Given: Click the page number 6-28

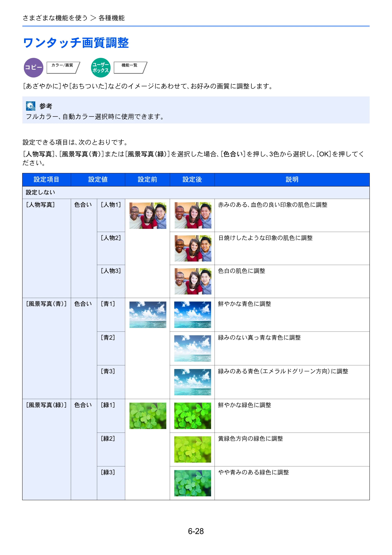Looking at the screenshot, I should [196, 531].
